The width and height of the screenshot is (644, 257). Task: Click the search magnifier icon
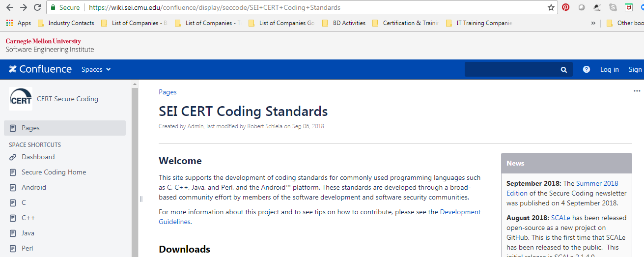point(564,70)
